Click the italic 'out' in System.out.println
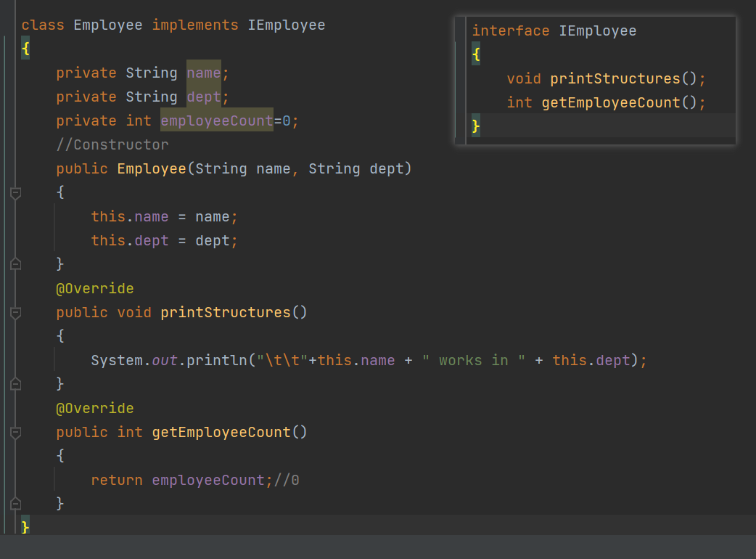Viewport: 756px width, 559px height. (x=165, y=360)
